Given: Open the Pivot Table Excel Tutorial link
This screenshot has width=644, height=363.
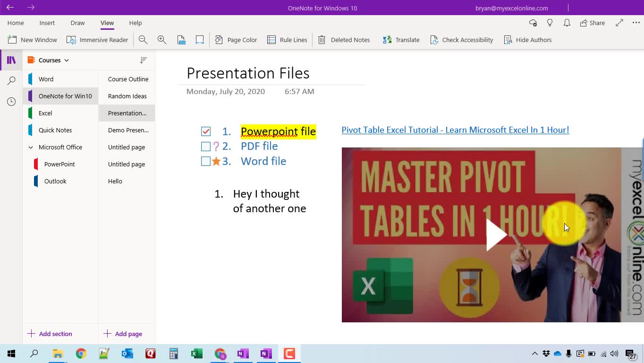Looking at the screenshot, I should click(455, 130).
